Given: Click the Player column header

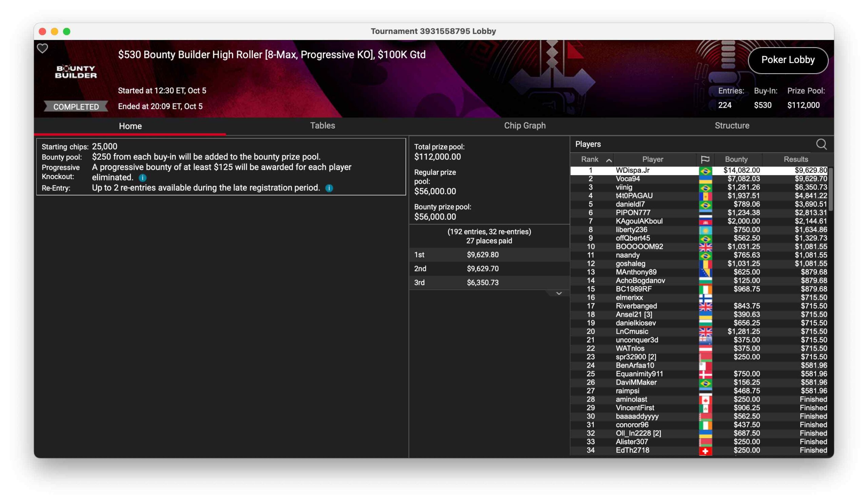Looking at the screenshot, I should point(652,159).
